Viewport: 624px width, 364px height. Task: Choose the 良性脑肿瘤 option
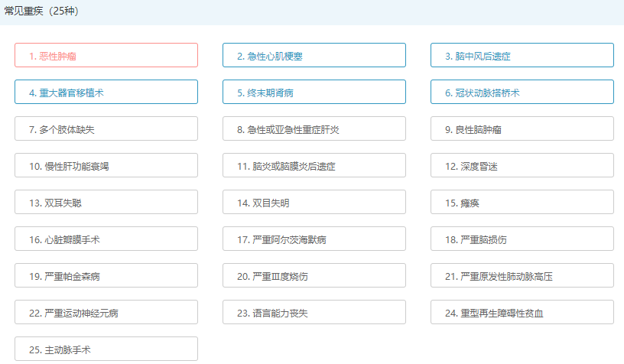522,129
